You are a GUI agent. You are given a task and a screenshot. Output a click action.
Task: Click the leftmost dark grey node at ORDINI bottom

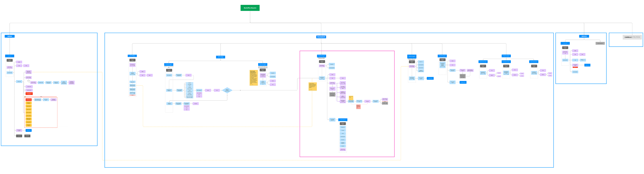19,136
